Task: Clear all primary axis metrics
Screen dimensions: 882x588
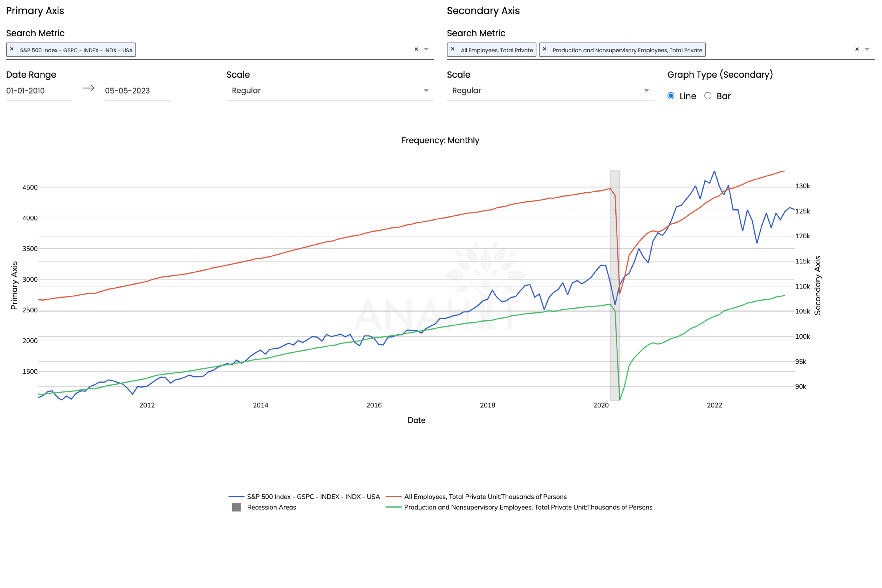Action: coord(416,49)
